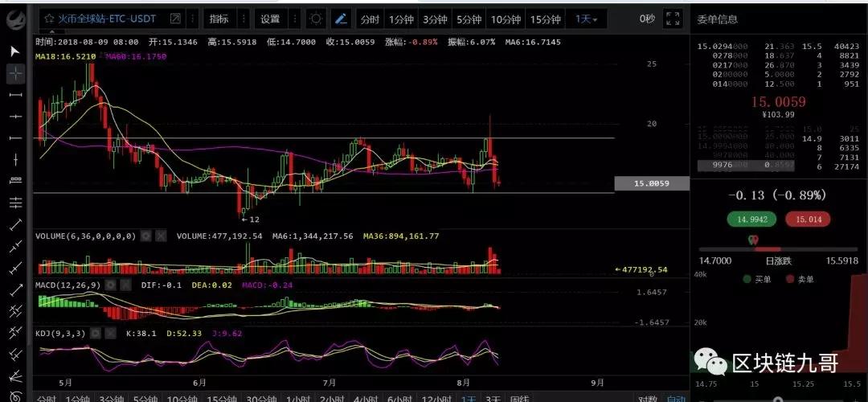The height and width of the screenshot is (402, 868).
Task: Toggle the drawing pencil tool panel
Action: pos(341,19)
